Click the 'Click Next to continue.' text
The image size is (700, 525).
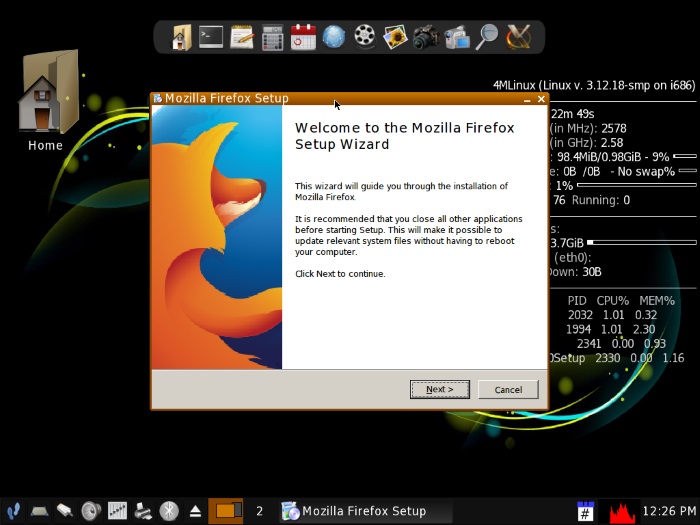tap(340, 274)
